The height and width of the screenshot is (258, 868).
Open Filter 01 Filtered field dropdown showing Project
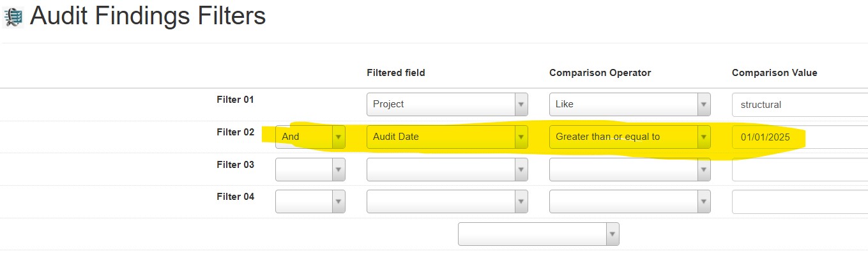(x=447, y=104)
